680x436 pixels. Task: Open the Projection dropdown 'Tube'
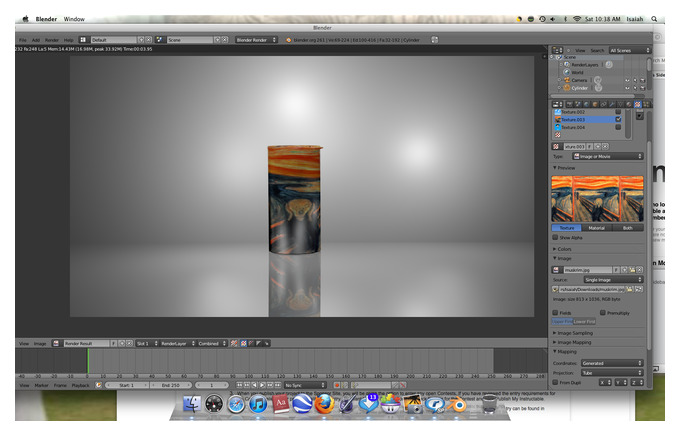click(611, 373)
